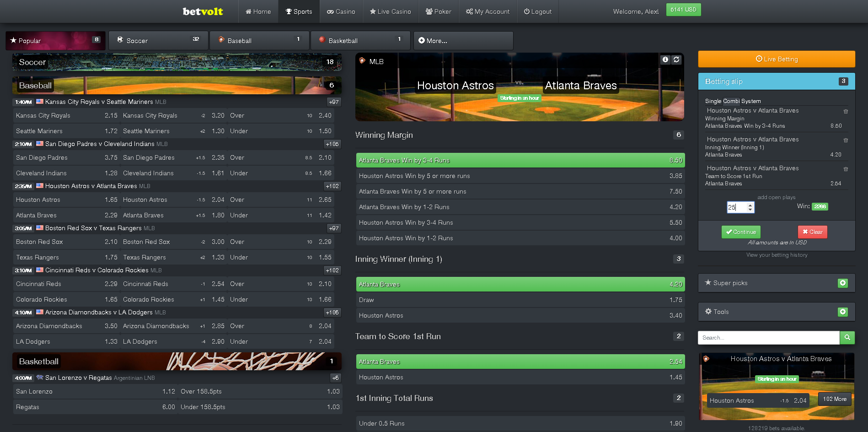The height and width of the screenshot is (432, 868).
Task: Switch to the Soccer tab
Action: coord(158,41)
